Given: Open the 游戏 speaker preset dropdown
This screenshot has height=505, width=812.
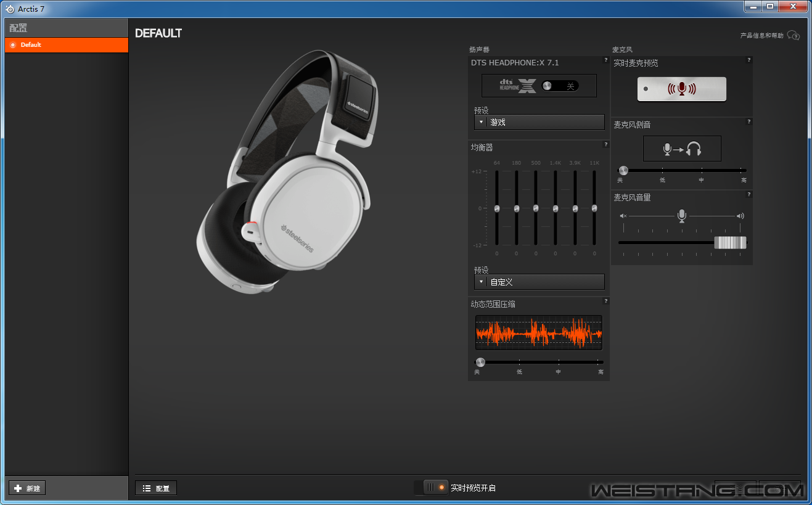Looking at the screenshot, I should pos(539,122).
